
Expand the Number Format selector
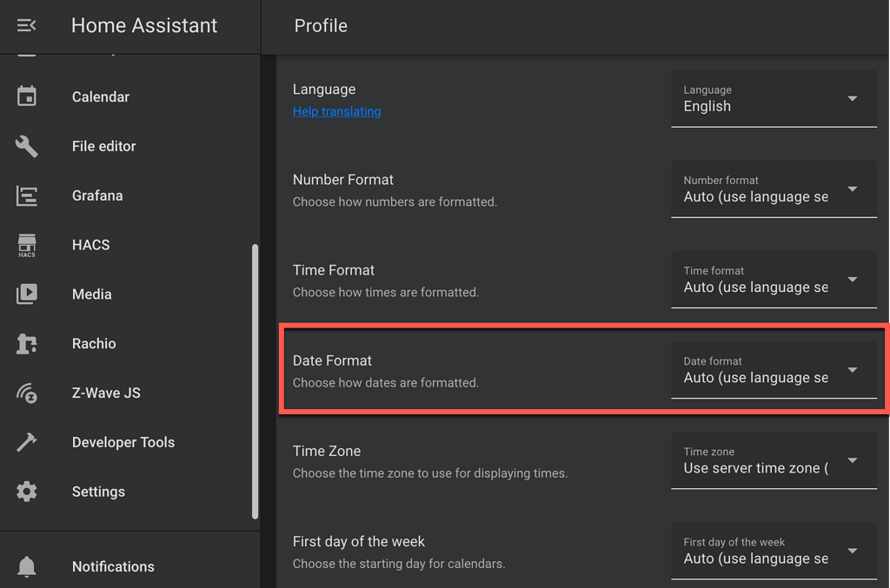pos(774,188)
